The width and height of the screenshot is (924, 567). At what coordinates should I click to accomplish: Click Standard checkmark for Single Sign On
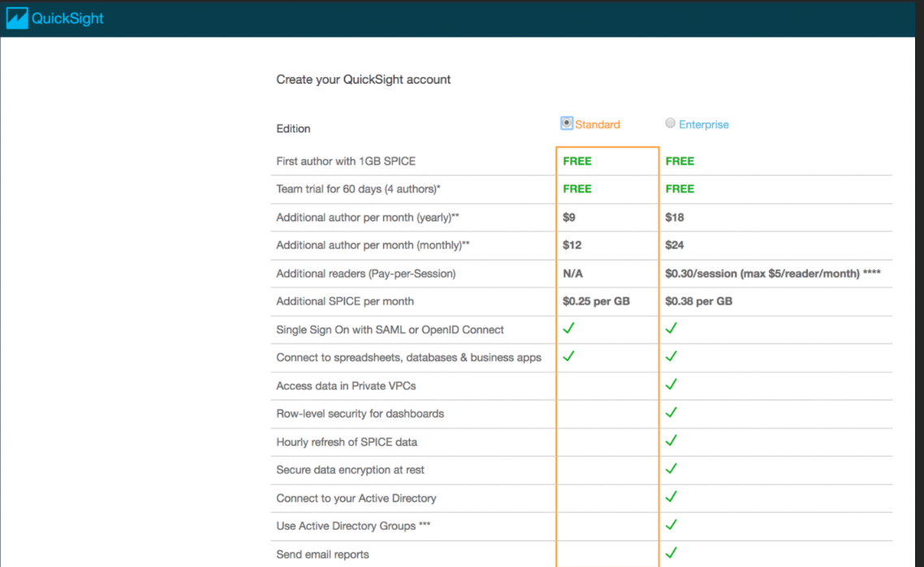coord(568,328)
